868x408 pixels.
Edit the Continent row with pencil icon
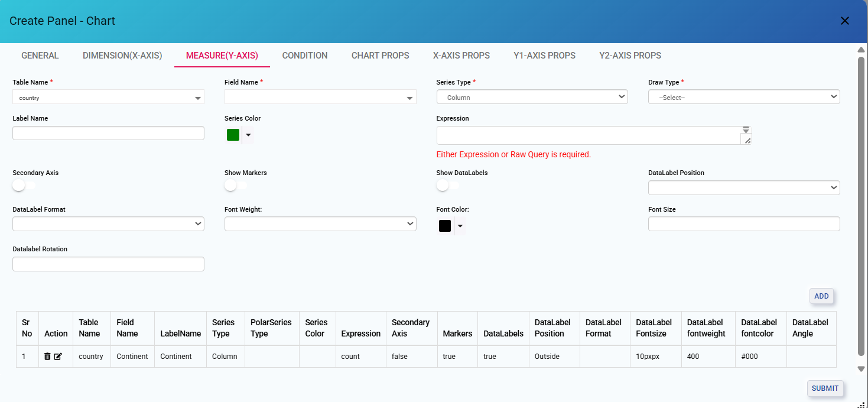[58, 357]
